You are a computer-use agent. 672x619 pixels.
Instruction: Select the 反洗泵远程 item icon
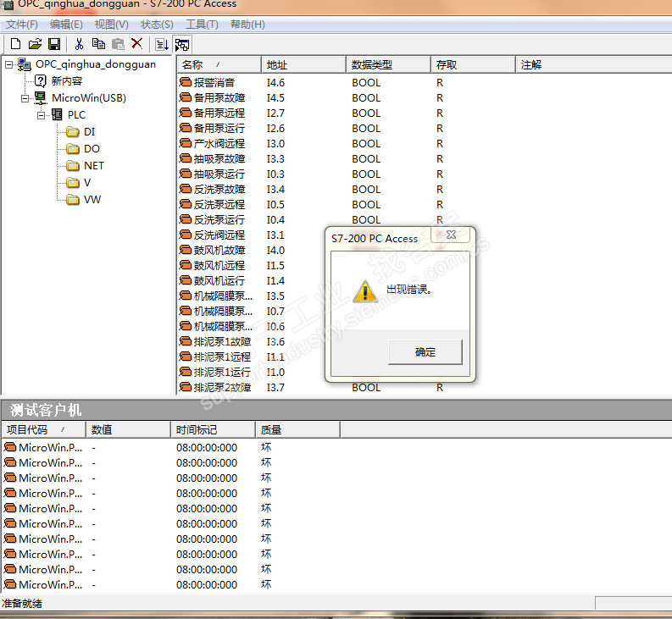coord(185,204)
